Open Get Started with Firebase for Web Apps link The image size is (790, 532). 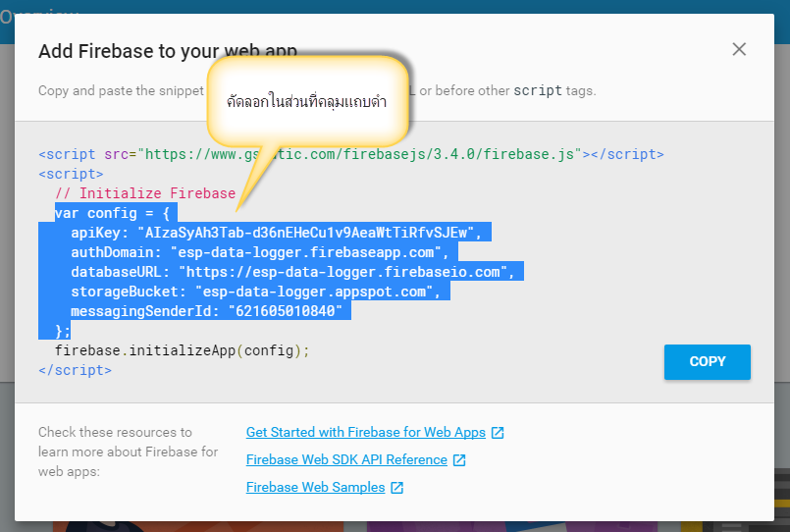click(366, 432)
